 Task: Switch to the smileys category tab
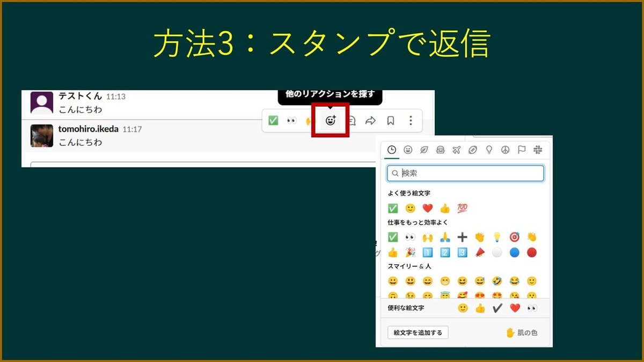[x=408, y=150]
